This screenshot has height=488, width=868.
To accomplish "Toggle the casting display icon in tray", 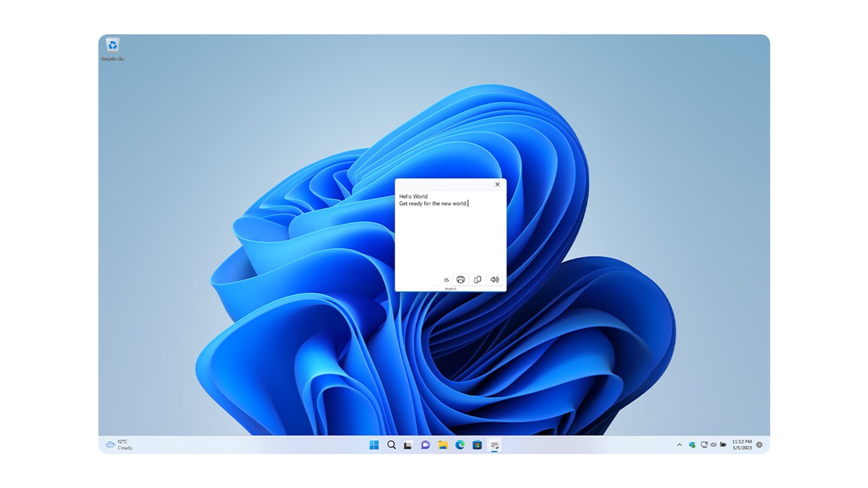I will 702,443.
